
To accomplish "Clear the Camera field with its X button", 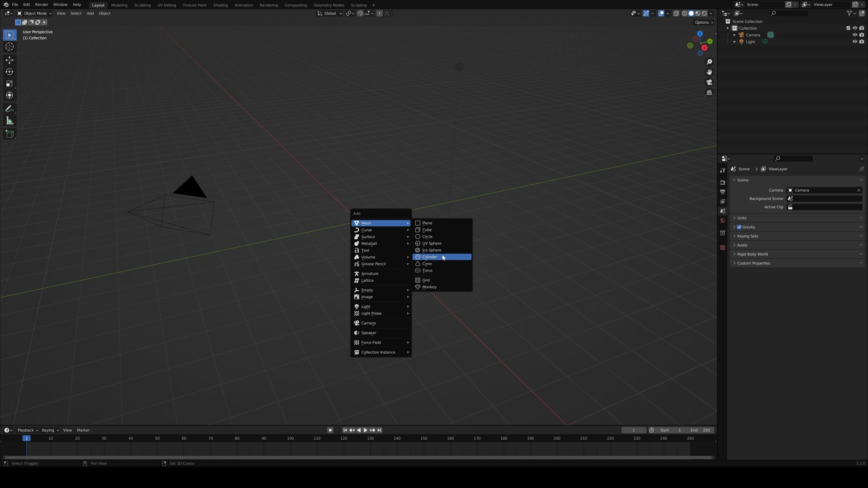I will coord(859,190).
